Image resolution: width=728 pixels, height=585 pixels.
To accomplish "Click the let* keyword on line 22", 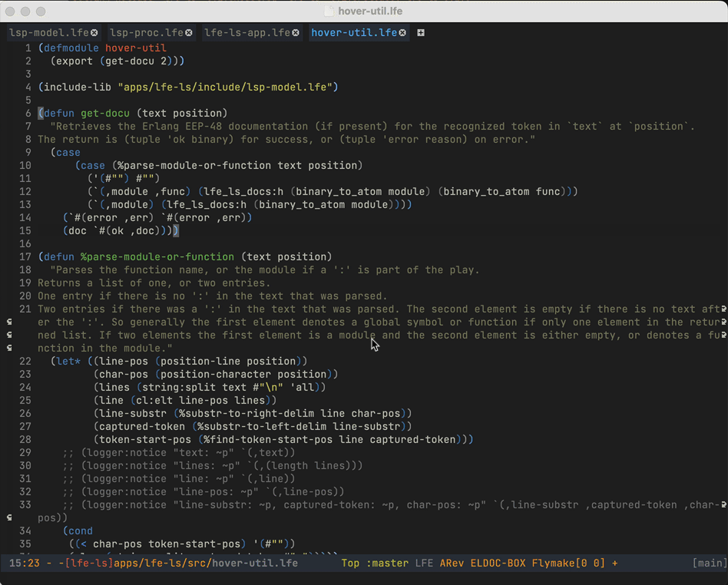I will point(68,362).
